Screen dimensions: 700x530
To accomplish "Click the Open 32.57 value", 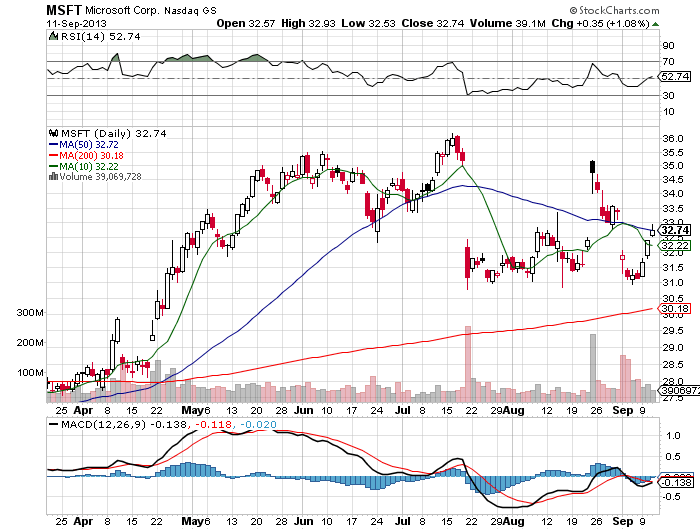I will pyautogui.click(x=246, y=24).
